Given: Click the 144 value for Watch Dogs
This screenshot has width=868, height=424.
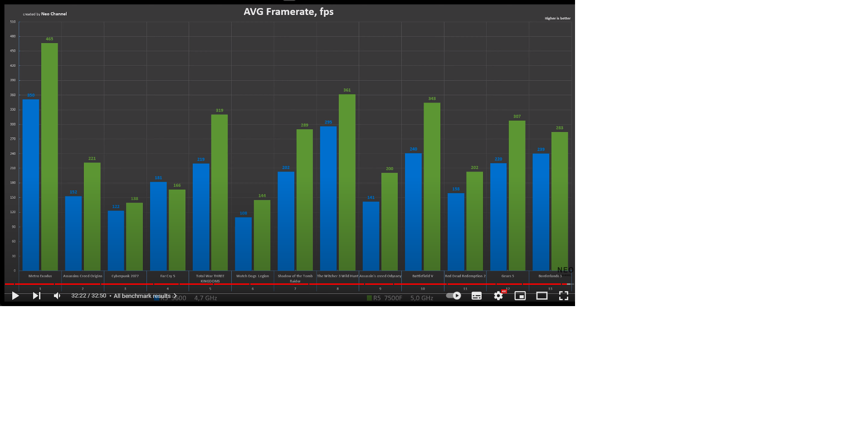Looking at the screenshot, I should 262,195.
